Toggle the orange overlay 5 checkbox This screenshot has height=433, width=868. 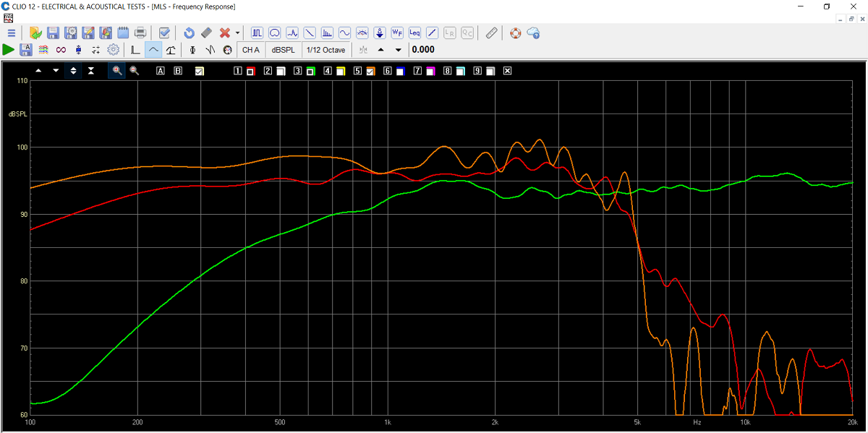370,71
